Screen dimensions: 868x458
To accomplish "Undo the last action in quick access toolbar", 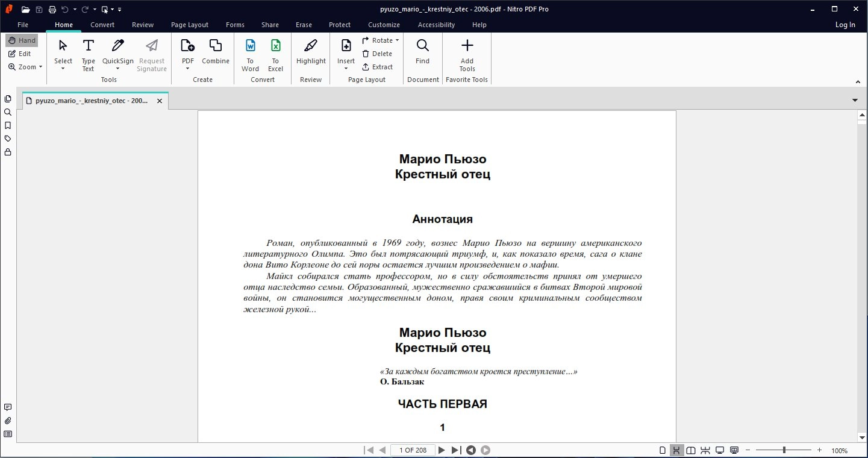I will click(65, 9).
